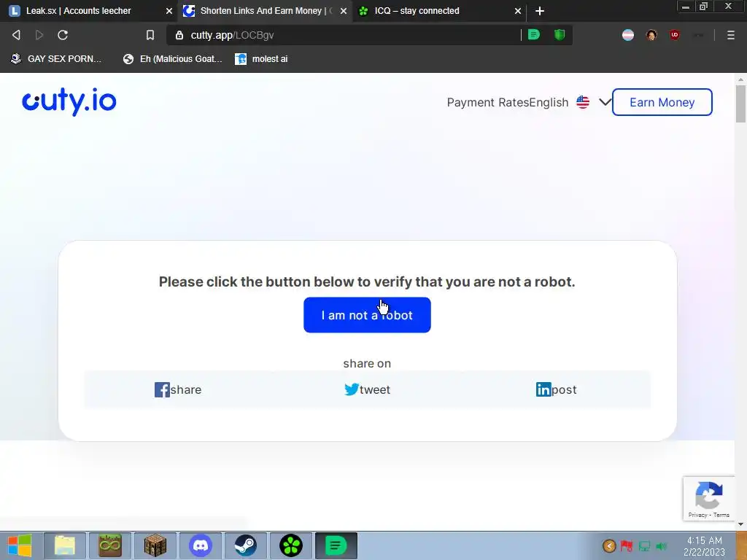Click the US flag language icon
Image resolution: width=747 pixels, height=560 pixels.
(583, 102)
